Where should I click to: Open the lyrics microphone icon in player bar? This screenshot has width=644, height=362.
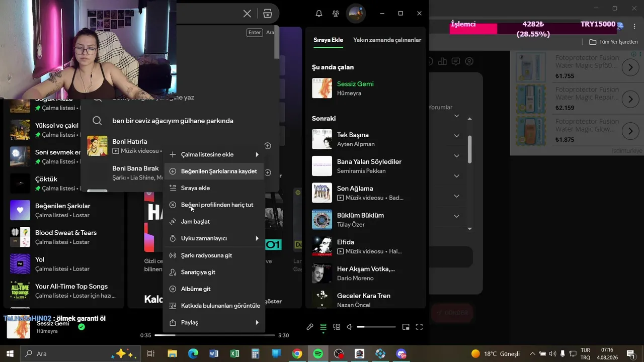[310, 327]
